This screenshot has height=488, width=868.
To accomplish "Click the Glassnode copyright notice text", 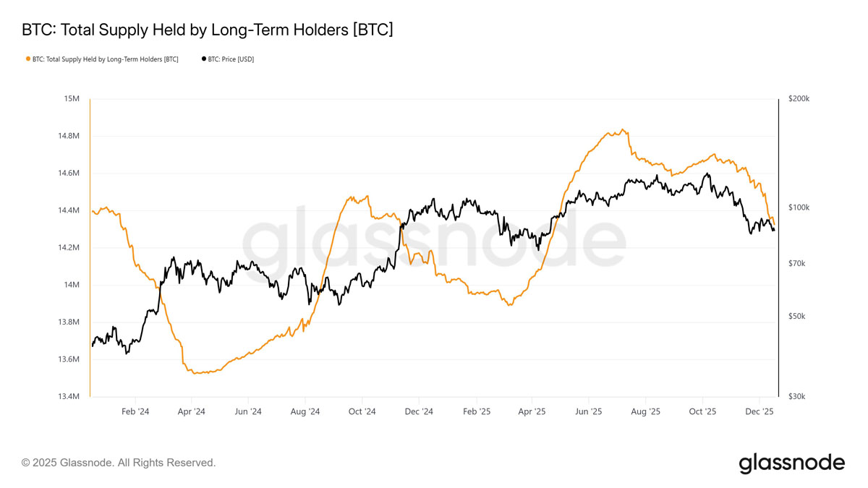I will click(x=119, y=463).
